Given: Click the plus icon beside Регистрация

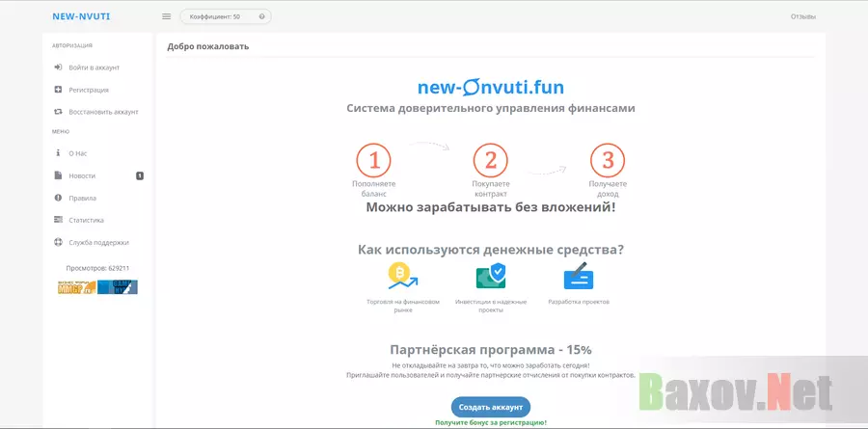Looking at the screenshot, I should [x=58, y=90].
